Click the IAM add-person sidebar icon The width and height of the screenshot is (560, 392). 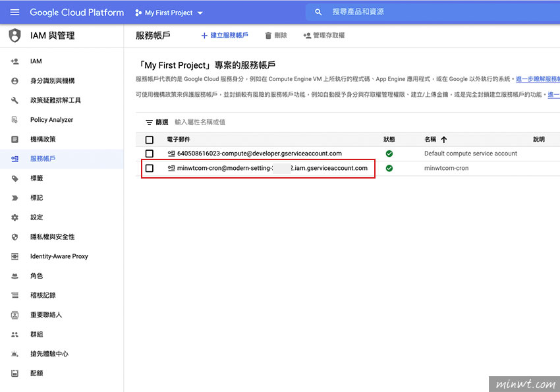coord(14,61)
